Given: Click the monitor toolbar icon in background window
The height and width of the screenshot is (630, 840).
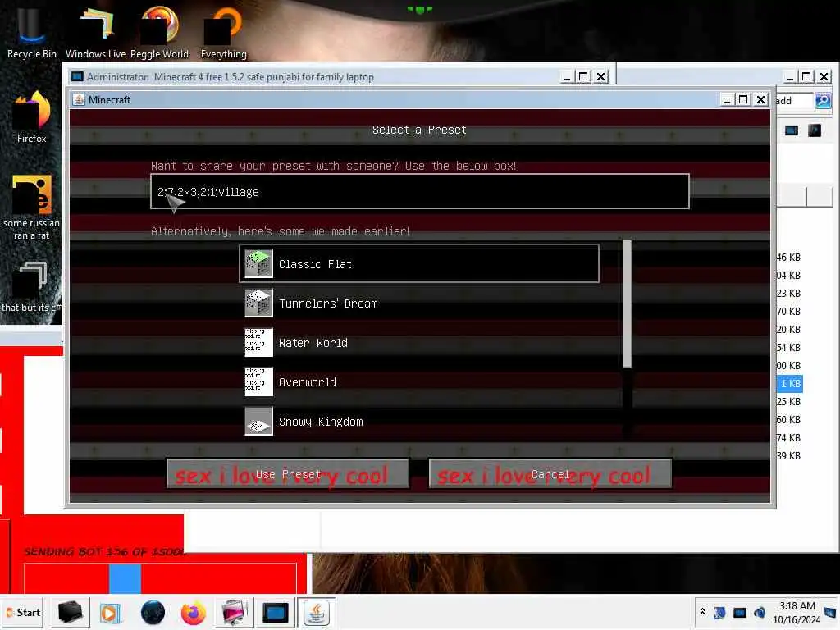Looking at the screenshot, I should coord(792,130).
